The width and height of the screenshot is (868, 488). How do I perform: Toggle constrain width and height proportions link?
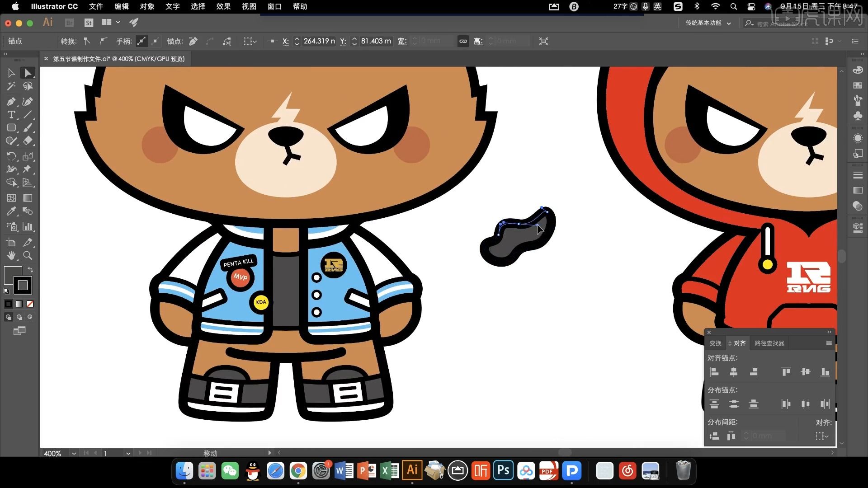pos(463,41)
